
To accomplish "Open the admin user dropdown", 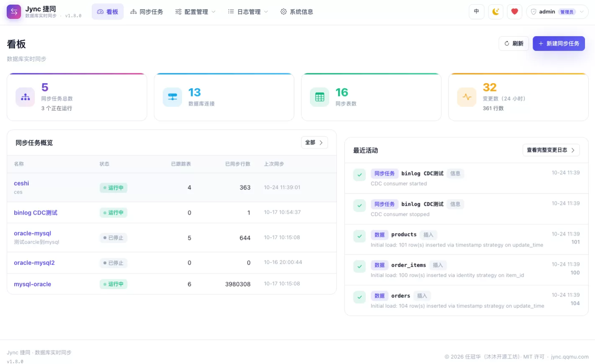I will point(557,12).
